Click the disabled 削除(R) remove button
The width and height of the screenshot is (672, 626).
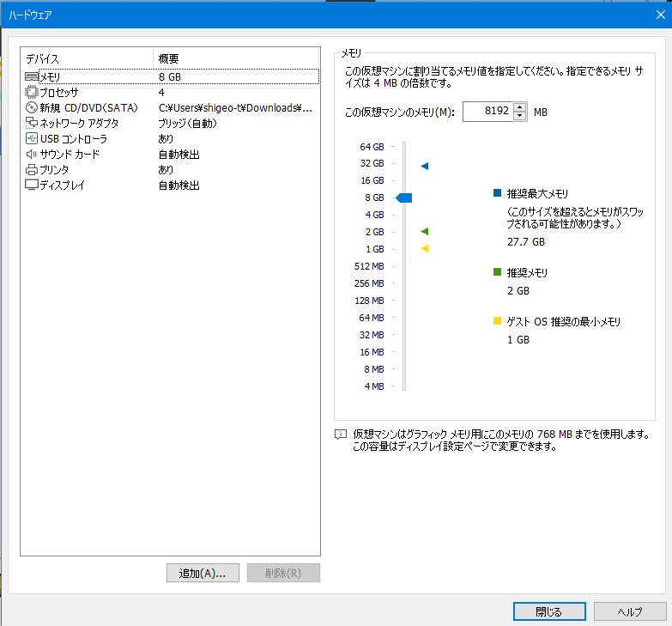(x=283, y=573)
